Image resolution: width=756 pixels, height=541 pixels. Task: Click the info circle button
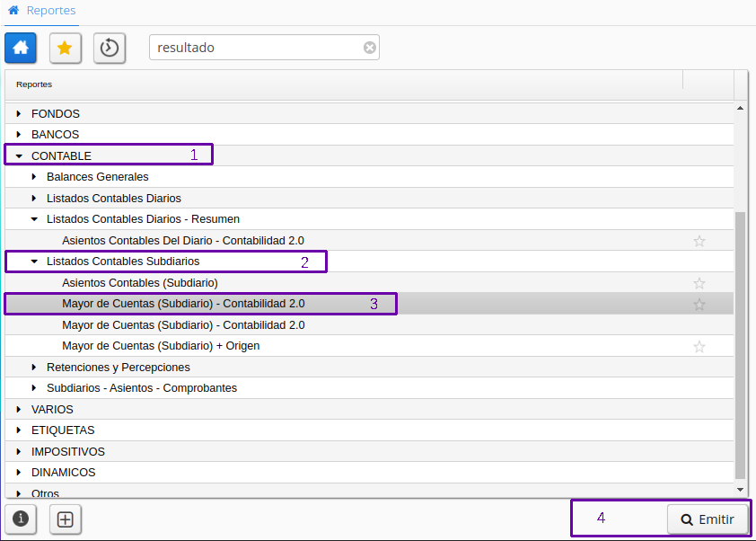(21, 519)
